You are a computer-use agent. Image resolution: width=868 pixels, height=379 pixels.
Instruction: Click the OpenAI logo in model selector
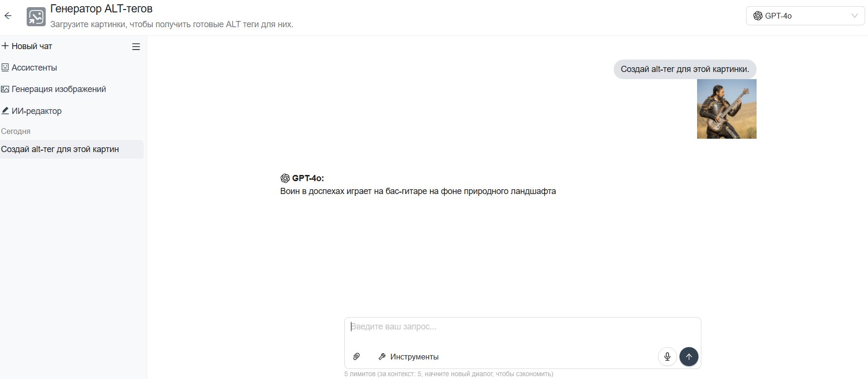(758, 16)
